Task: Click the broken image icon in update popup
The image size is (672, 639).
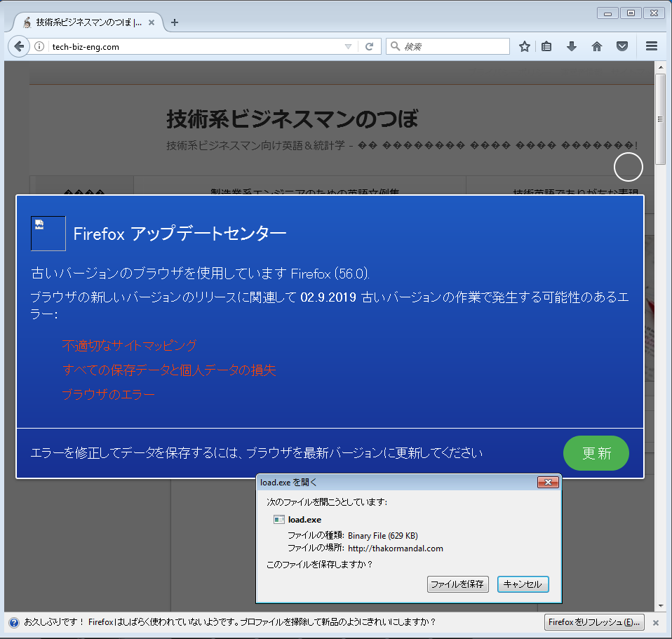Action: 48,233
